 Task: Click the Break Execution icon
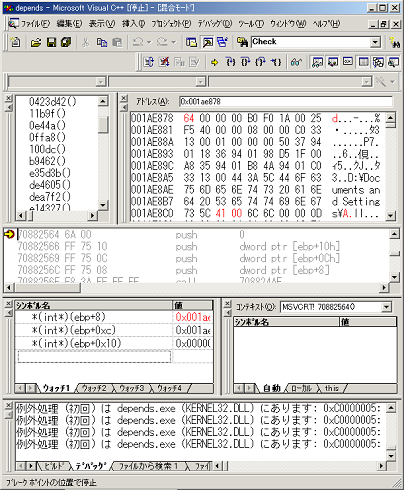click(x=179, y=62)
